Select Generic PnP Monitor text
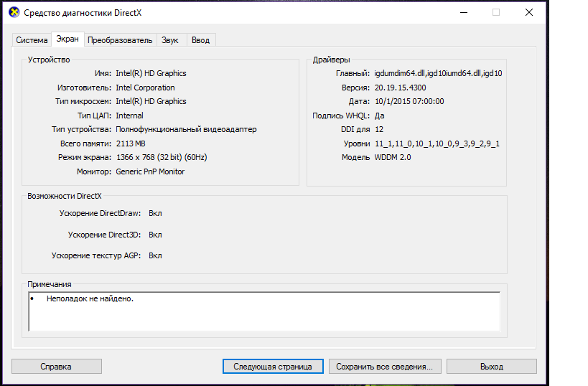Image resolution: width=588 pixels, height=386 pixels. point(150,171)
